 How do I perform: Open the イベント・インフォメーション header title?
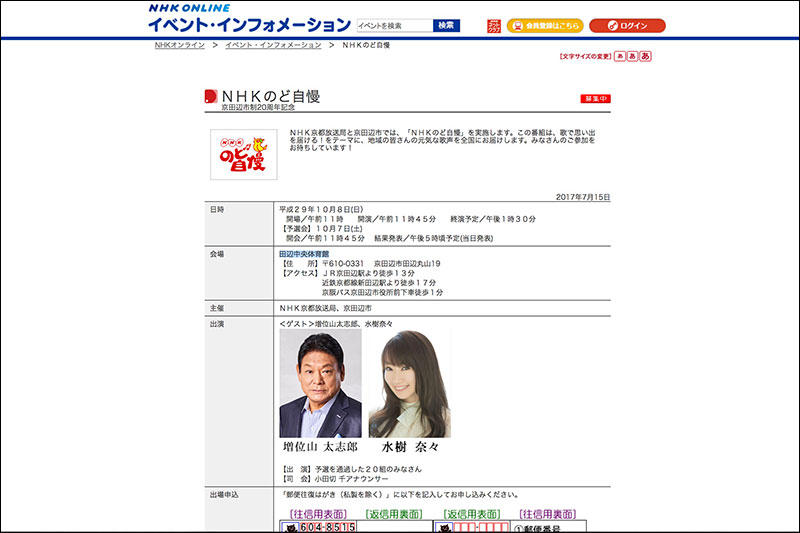(x=249, y=24)
